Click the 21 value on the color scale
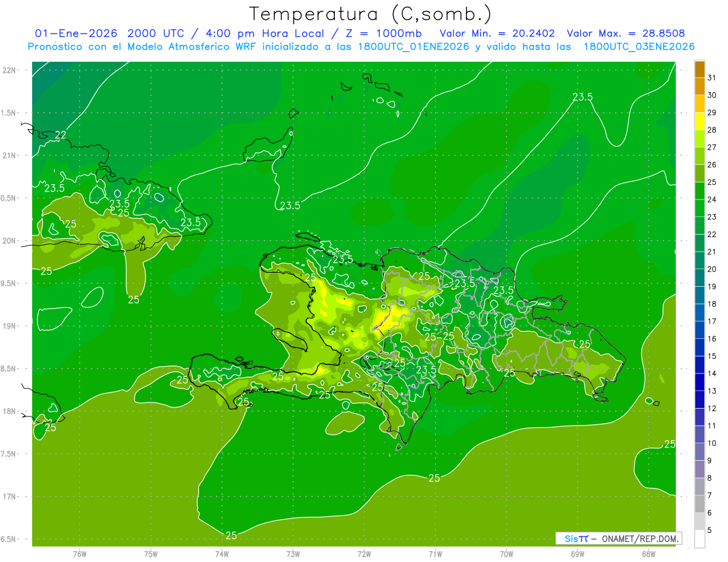This screenshot has height=562, width=728. tap(712, 252)
